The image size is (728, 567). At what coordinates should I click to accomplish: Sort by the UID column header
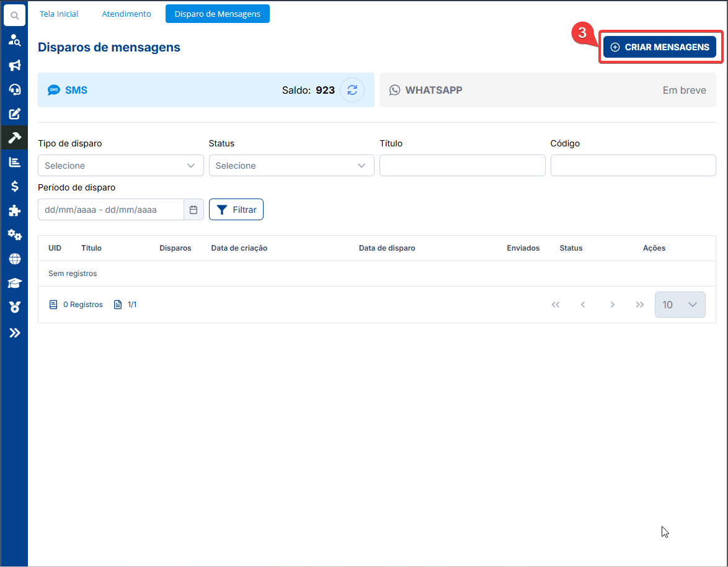coord(55,248)
